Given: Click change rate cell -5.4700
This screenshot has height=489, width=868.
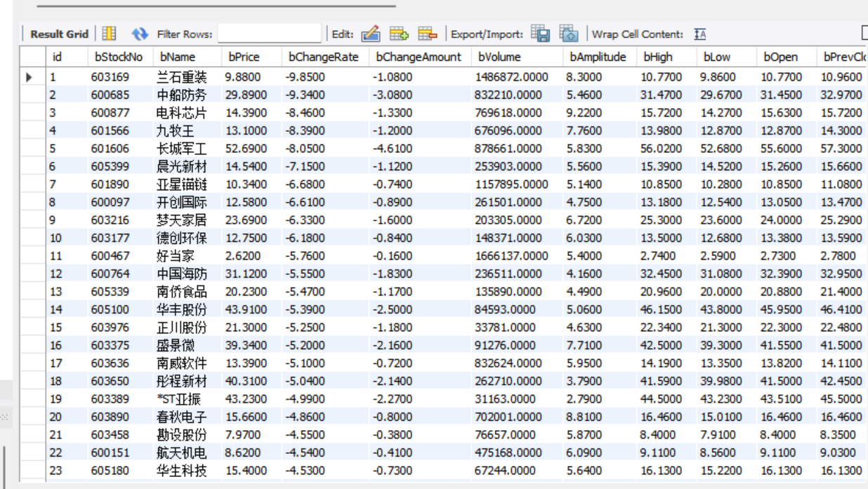Looking at the screenshot, I should tap(305, 292).
